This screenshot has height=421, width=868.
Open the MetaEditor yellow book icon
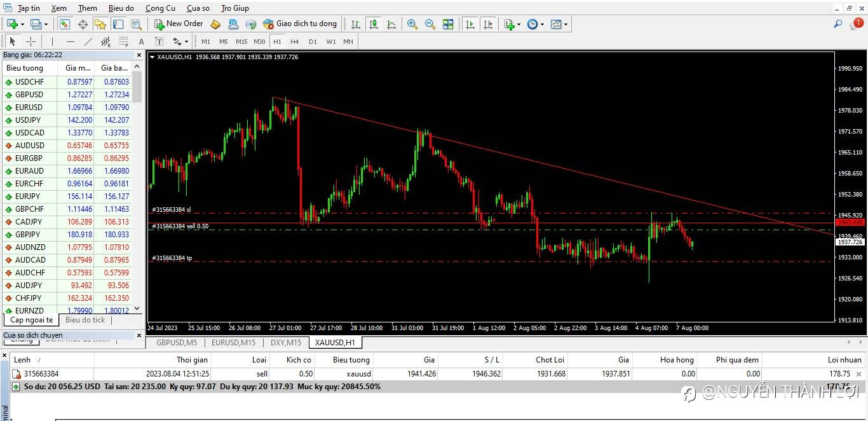click(215, 24)
